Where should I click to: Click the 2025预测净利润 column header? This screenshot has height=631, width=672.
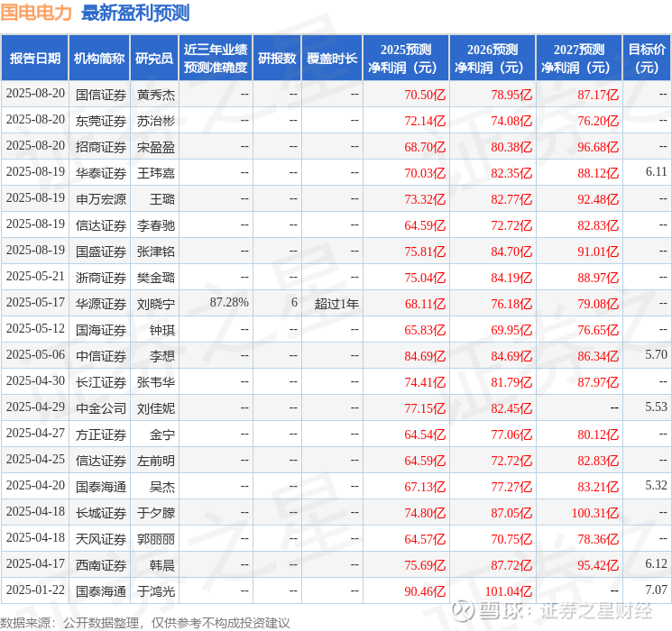point(406,58)
